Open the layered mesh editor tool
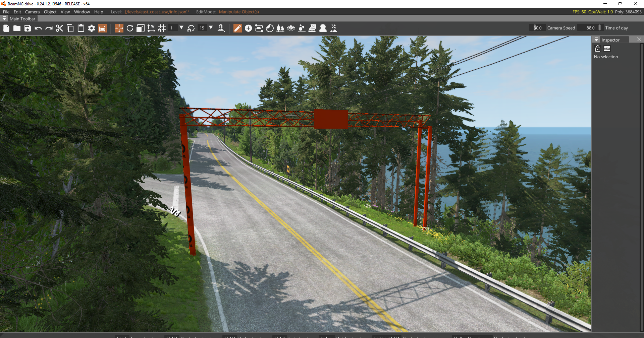 click(x=291, y=28)
